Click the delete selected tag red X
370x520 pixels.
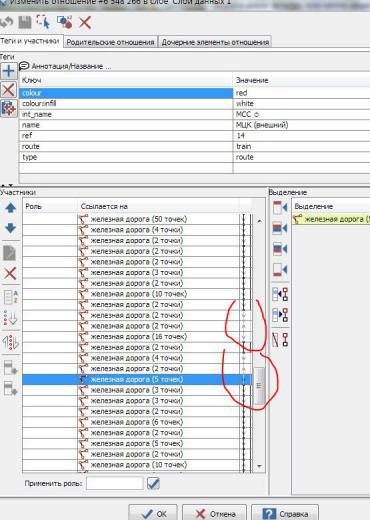click(x=8, y=90)
